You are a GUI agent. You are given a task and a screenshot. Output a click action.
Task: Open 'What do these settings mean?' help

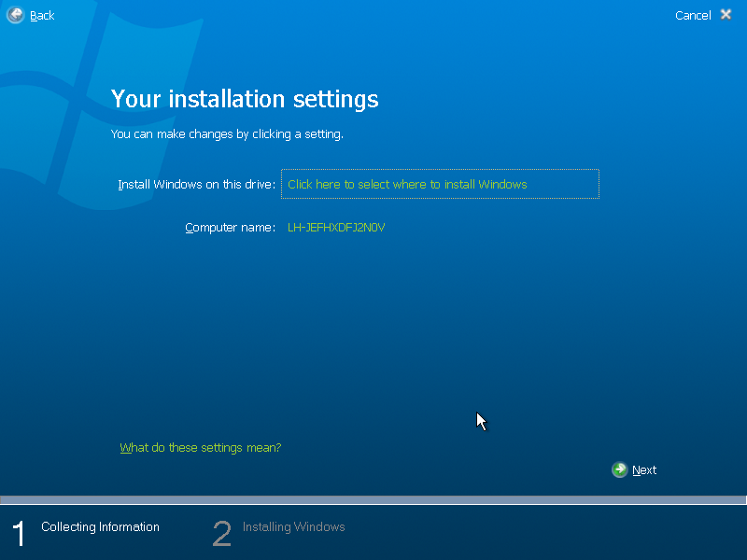point(201,448)
